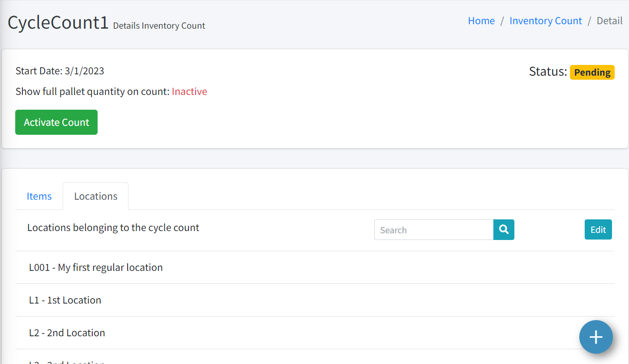This screenshot has width=629, height=364.
Task: Click Locations belonging to the cycle count heading
Action: coord(113,227)
